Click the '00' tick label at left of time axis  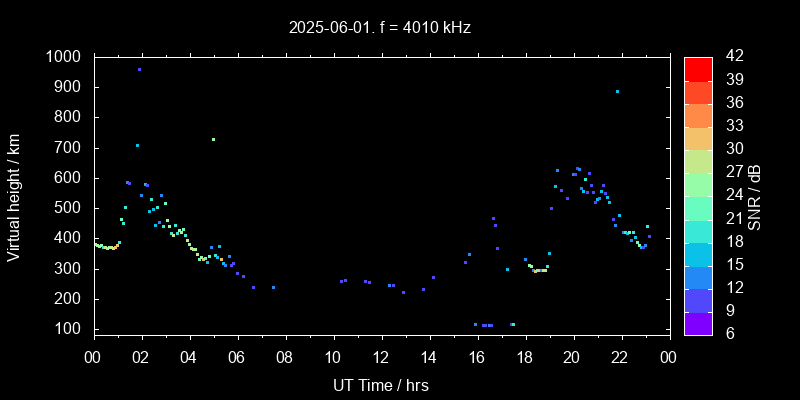point(94,357)
